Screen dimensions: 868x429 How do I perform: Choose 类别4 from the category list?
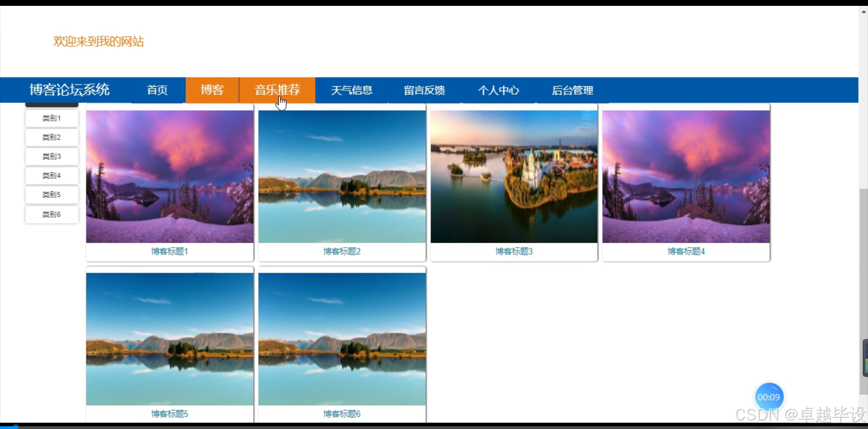coord(52,175)
